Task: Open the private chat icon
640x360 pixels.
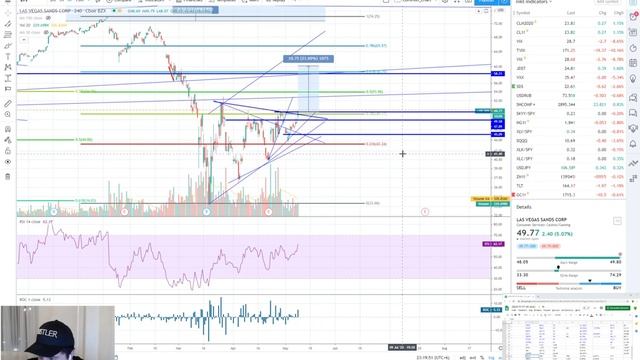Action: tap(633, 113)
